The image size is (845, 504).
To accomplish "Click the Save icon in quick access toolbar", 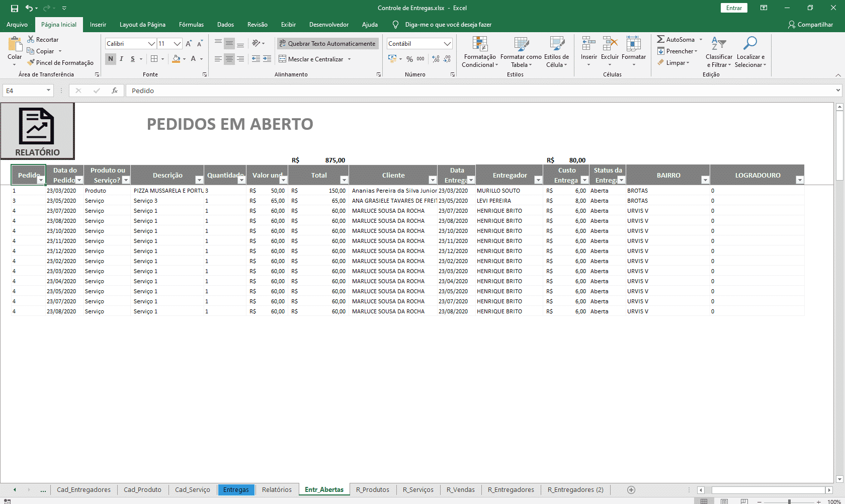I will (15, 8).
